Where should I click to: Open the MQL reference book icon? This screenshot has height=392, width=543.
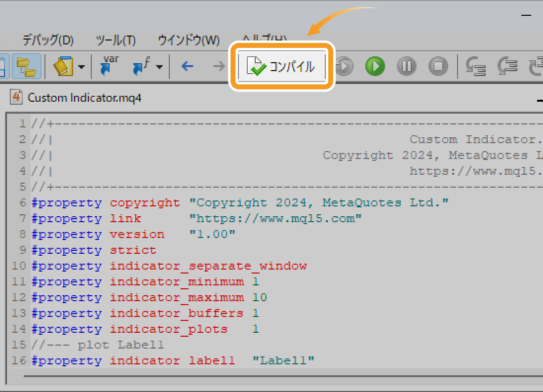pos(63,67)
